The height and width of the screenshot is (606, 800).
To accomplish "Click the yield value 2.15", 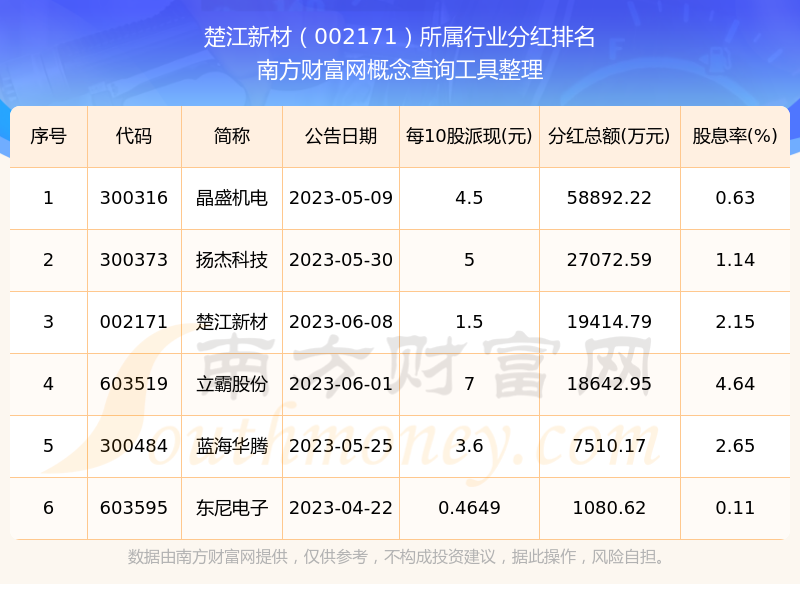I will 735,322.
